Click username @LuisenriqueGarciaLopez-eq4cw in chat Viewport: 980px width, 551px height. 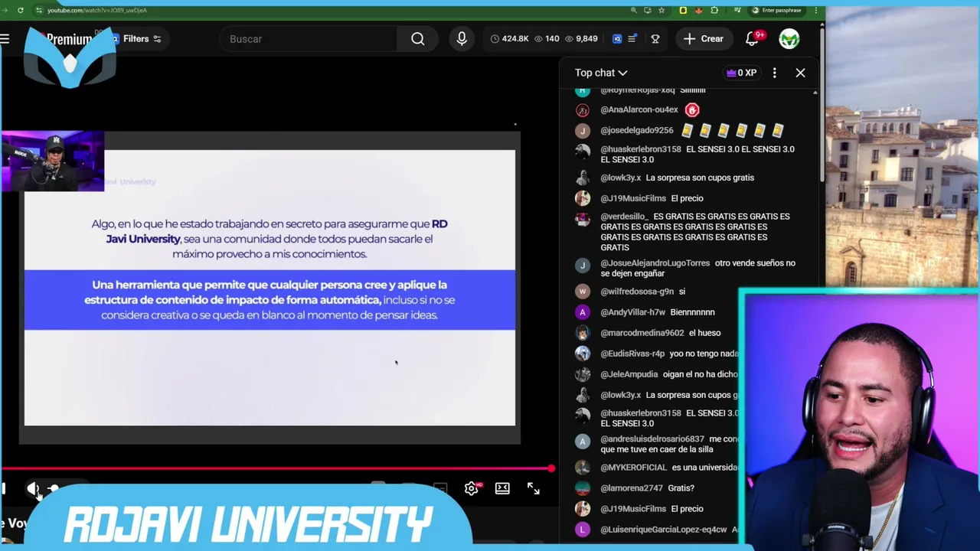point(664,530)
